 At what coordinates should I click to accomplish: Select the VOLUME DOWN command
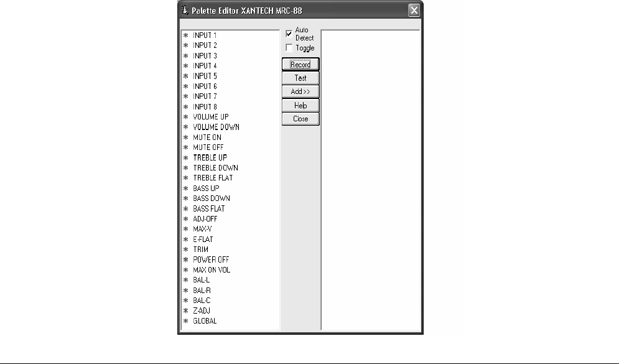[216, 127]
